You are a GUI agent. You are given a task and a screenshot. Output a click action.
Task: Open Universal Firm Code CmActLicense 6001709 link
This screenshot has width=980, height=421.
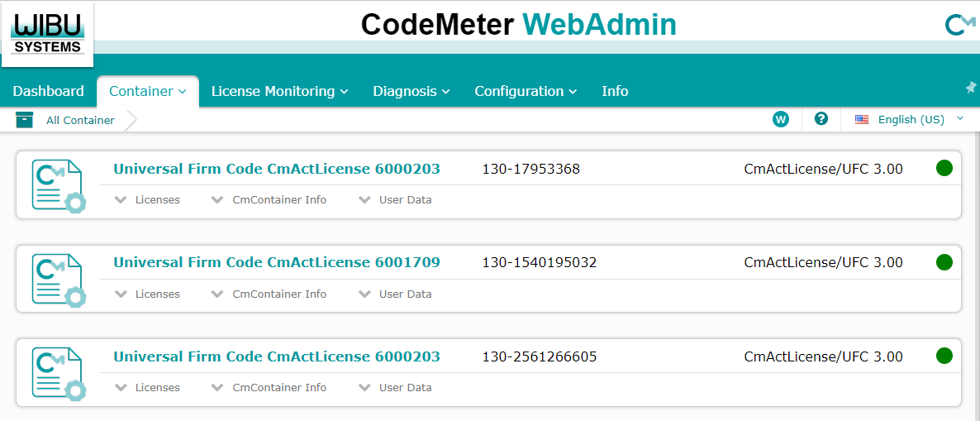(276, 263)
